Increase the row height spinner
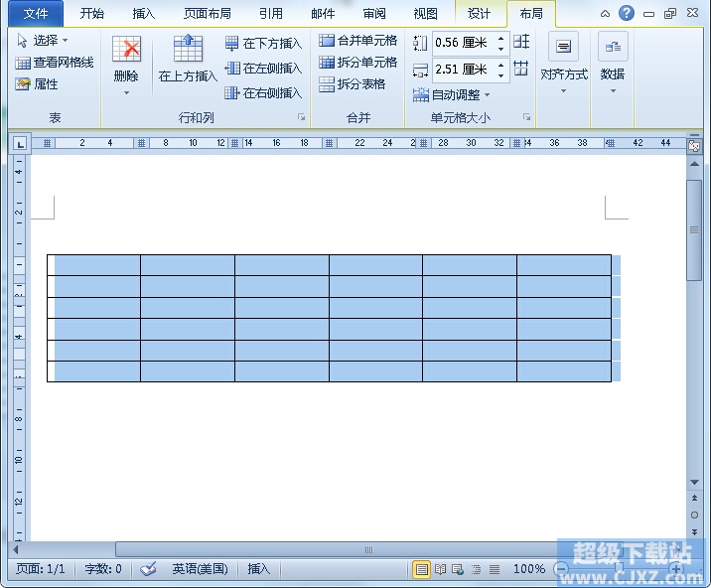The width and height of the screenshot is (711, 588). 501,38
